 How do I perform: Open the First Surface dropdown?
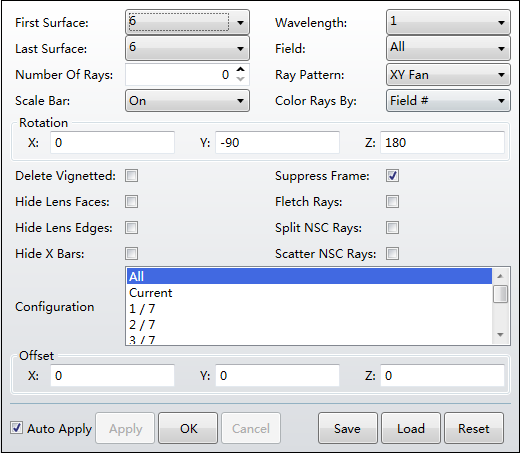tap(187, 22)
